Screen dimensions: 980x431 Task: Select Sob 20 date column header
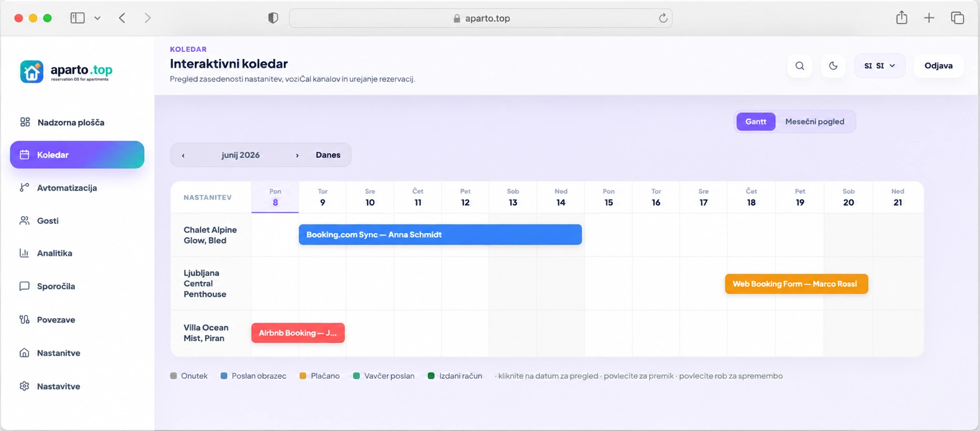848,197
